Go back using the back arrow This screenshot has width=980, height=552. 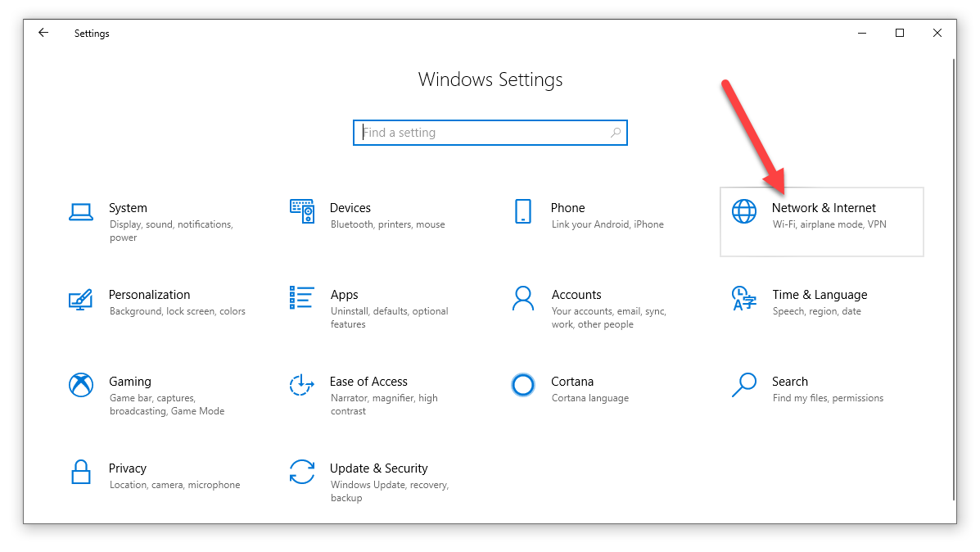tap(43, 33)
